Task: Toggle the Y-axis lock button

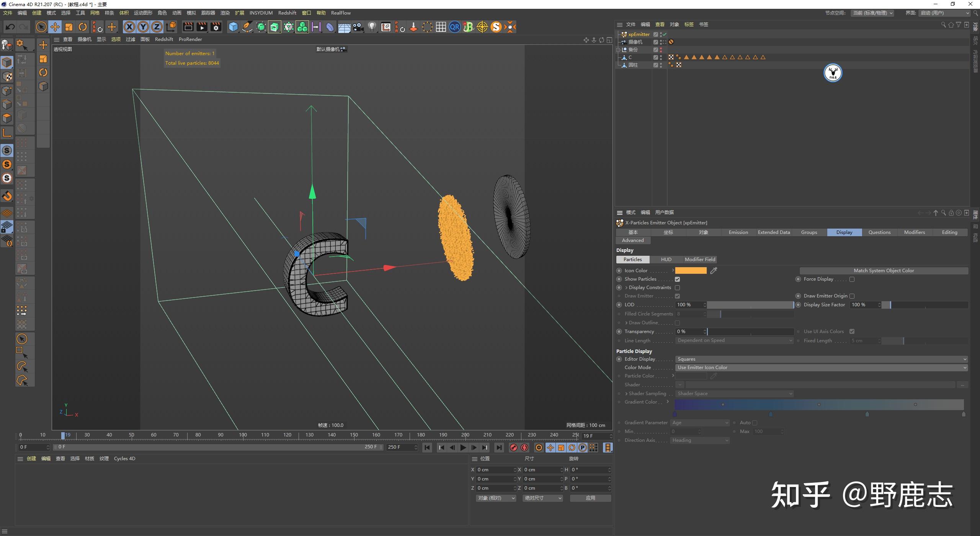Action: click(x=143, y=27)
